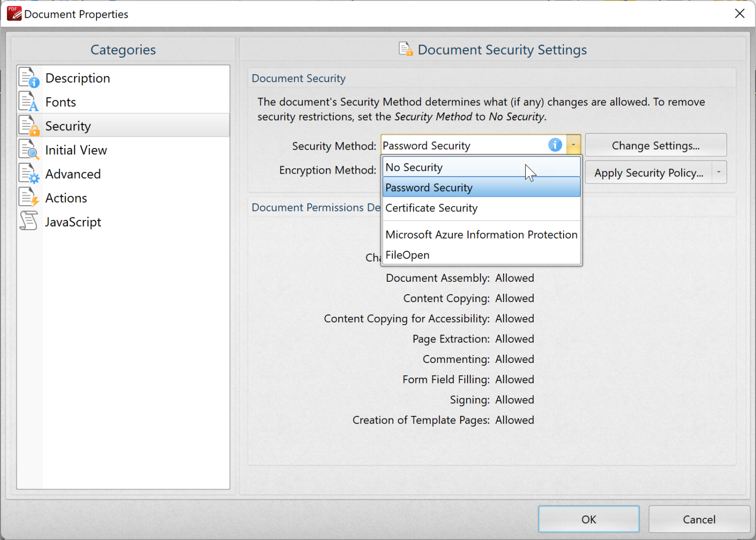Click the Cancel button
Image resolution: width=756 pixels, height=540 pixels.
698,519
